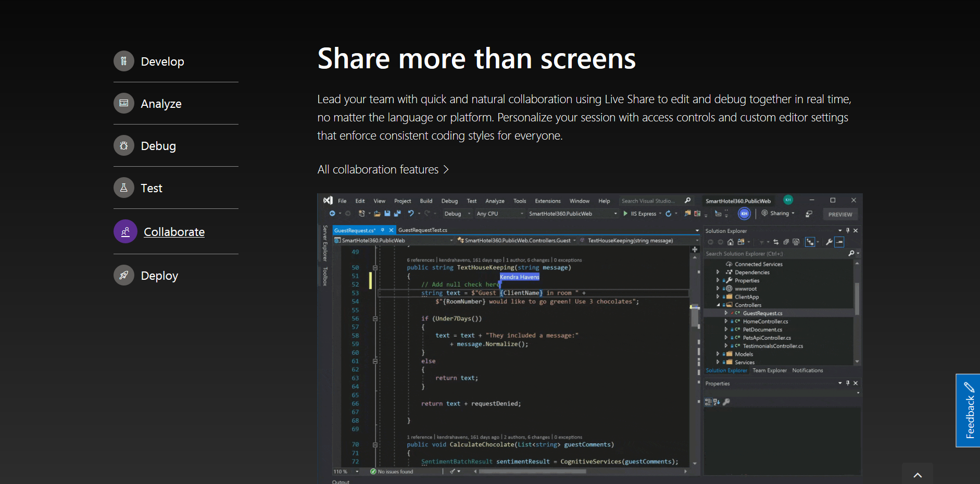Click the Home icon in Solution Explorer
This screenshot has height=484, width=980.
(730, 242)
